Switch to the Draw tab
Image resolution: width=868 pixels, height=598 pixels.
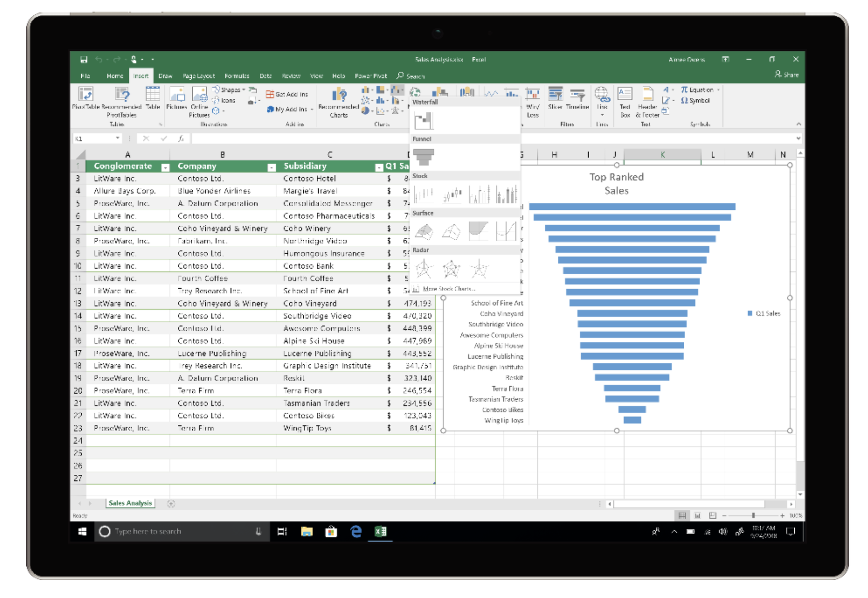coord(165,76)
